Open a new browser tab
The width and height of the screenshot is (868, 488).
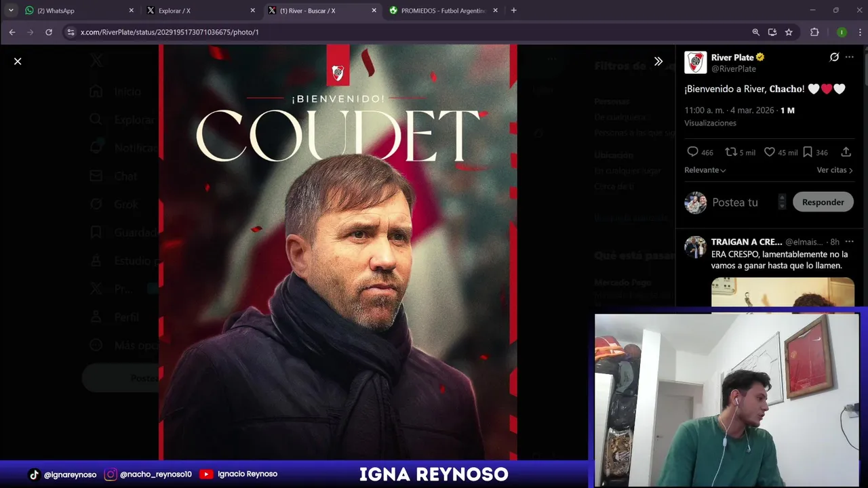513,10
